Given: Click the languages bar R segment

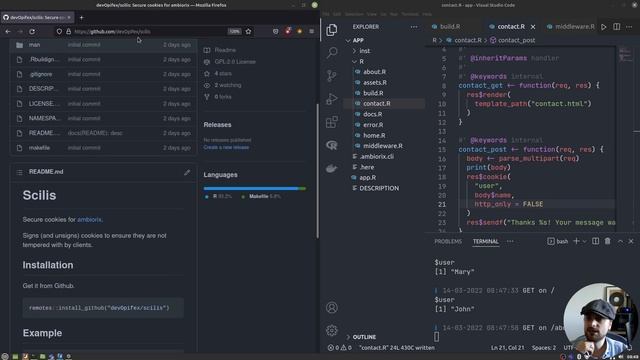Looking at the screenshot, I should tap(251, 189).
